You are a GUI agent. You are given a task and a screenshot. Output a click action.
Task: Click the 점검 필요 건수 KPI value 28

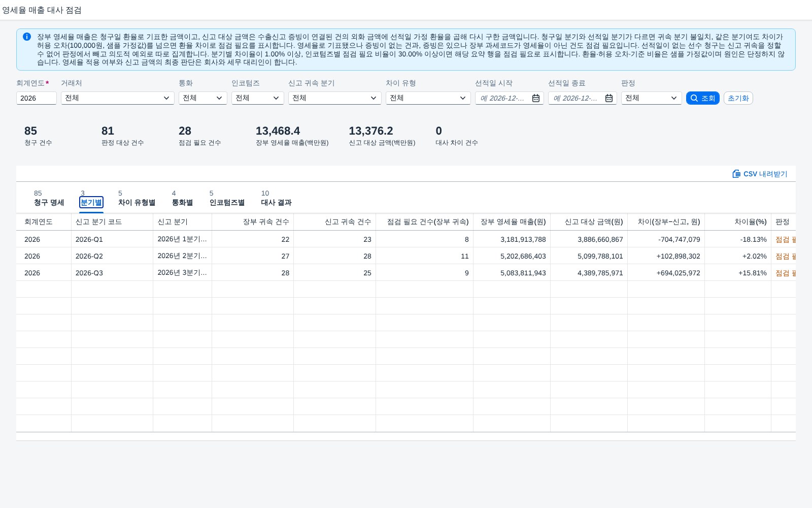[185, 131]
